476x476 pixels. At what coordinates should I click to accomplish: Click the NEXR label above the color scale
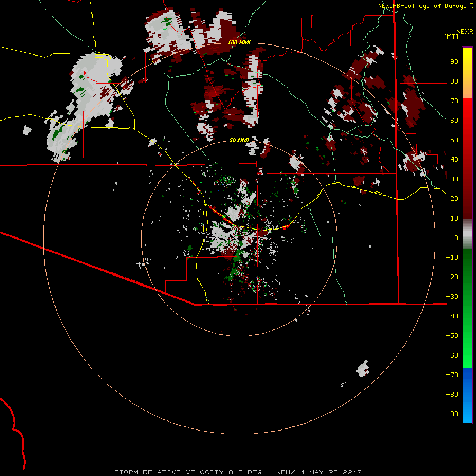[464, 32]
